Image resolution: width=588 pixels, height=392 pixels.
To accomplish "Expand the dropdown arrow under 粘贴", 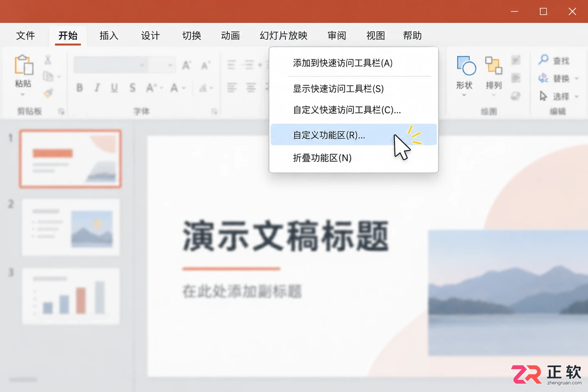I will (x=23, y=95).
